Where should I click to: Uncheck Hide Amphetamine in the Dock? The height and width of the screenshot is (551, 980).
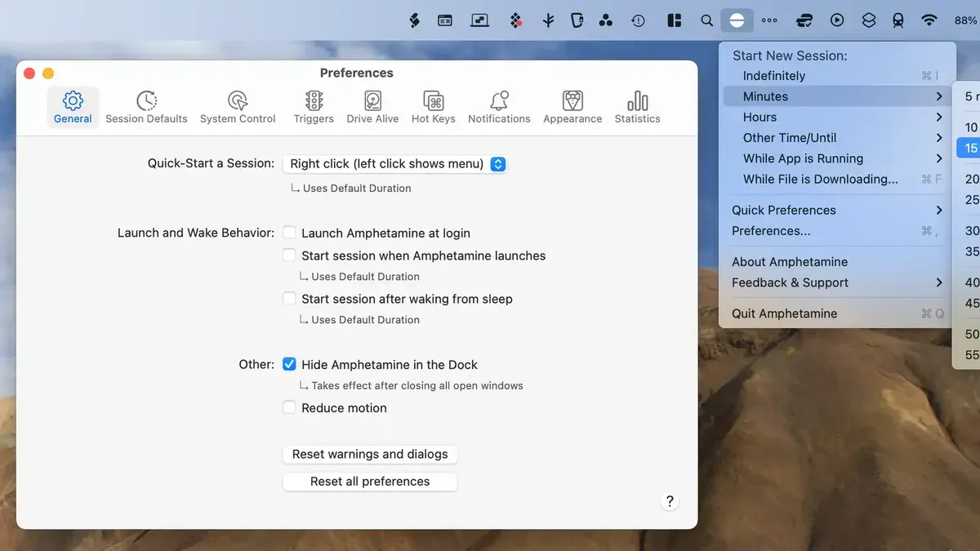click(x=289, y=364)
